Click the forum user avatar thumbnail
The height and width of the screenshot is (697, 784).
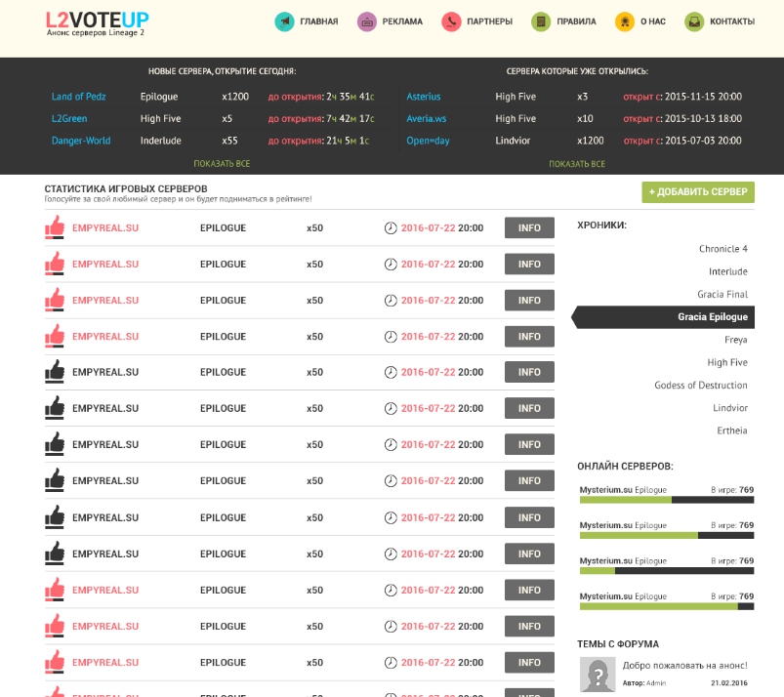pyautogui.click(x=598, y=675)
